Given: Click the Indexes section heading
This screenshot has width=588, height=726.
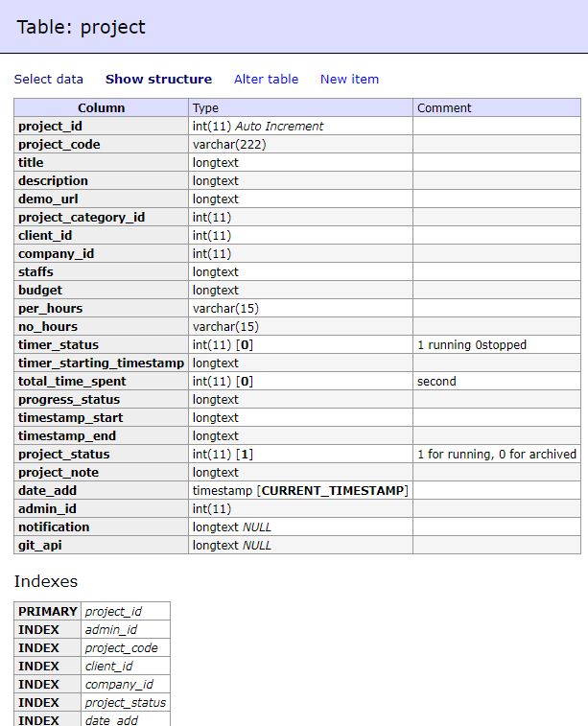Looking at the screenshot, I should tap(46, 581).
